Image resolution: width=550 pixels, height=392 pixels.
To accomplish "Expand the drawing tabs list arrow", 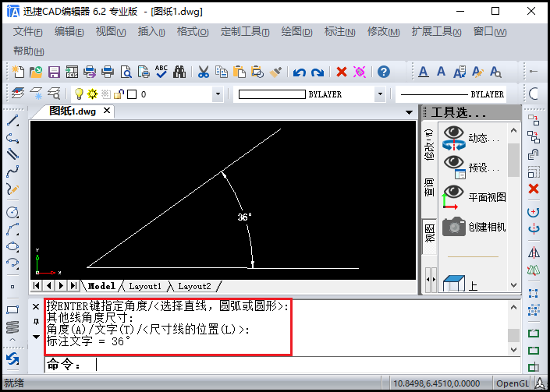I will click(409, 112).
